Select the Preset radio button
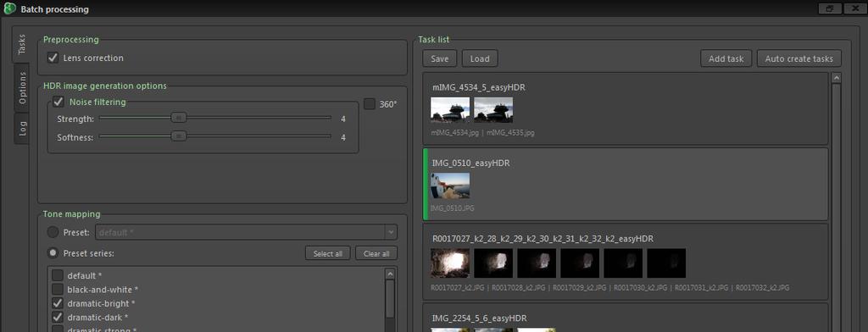Viewport: 868px width, 332px height. [x=53, y=232]
